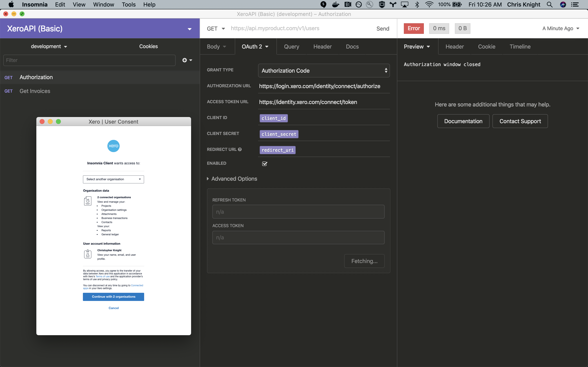The width and height of the screenshot is (588, 367).
Task: Click the Docker whale menu bar icon
Action: coord(336,5)
